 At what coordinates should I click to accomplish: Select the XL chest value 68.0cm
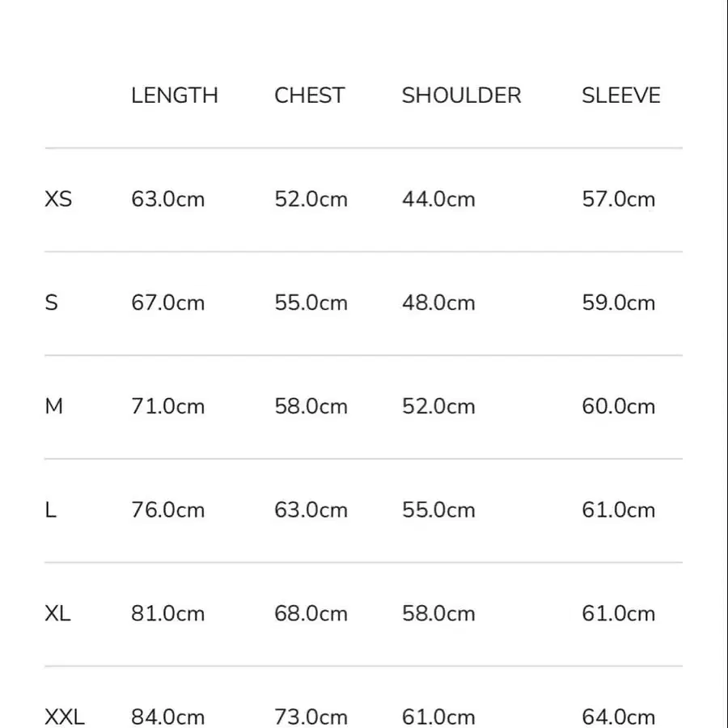[x=311, y=614]
